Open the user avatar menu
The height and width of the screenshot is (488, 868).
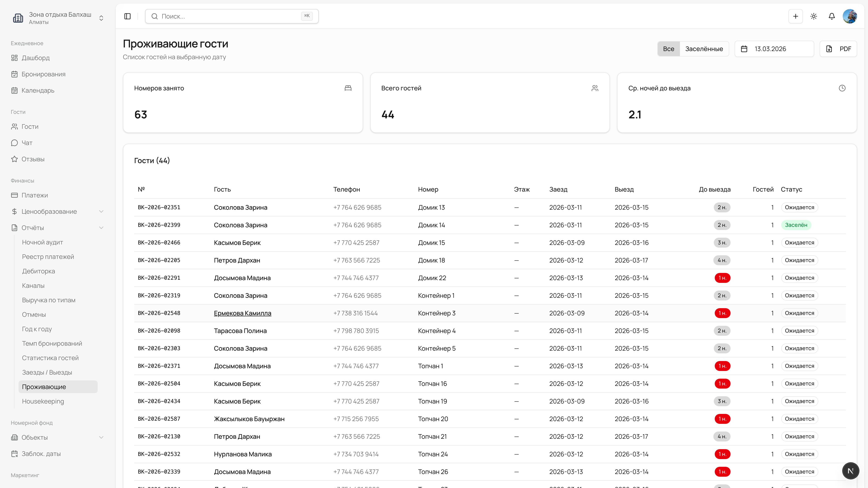point(850,16)
